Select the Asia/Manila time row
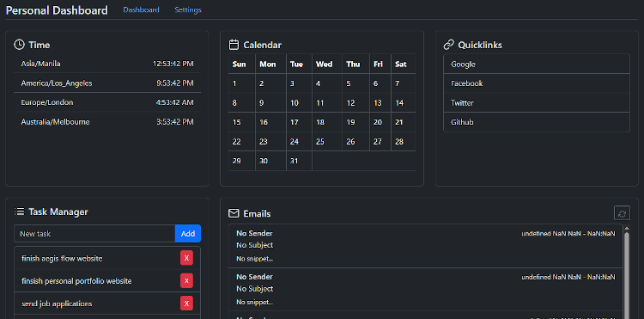The height and width of the screenshot is (319, 644). coord(107,64)
